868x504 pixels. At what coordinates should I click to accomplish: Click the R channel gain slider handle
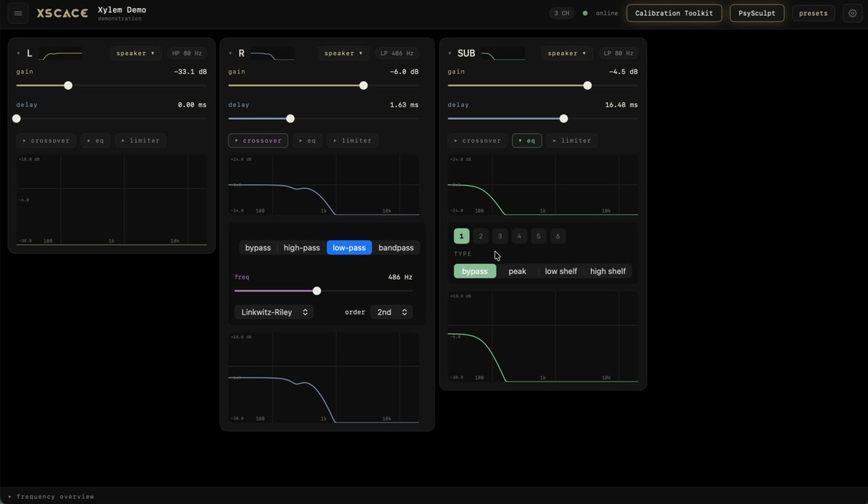pos(363,85)
